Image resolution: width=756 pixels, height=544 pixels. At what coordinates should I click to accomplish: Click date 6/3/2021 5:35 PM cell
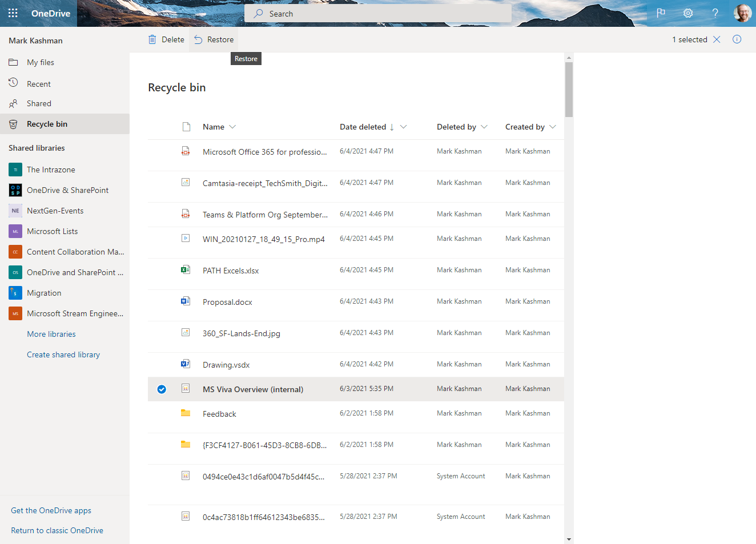367,389
